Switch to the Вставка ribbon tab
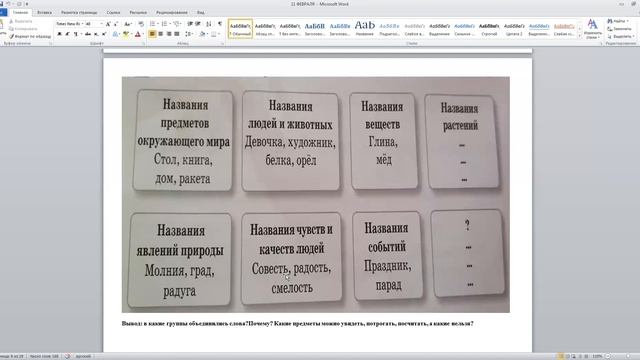 pyautogui.click(x=44, y=13)
